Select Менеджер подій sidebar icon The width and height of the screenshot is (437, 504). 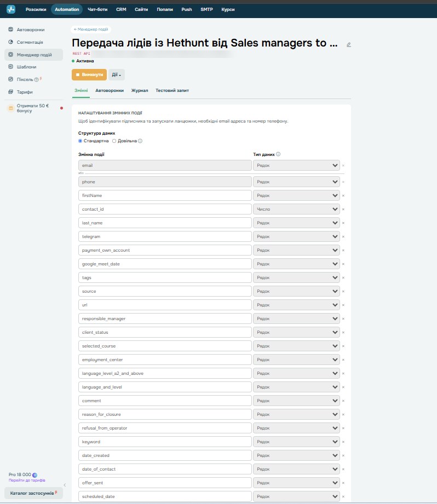point(10,55)
